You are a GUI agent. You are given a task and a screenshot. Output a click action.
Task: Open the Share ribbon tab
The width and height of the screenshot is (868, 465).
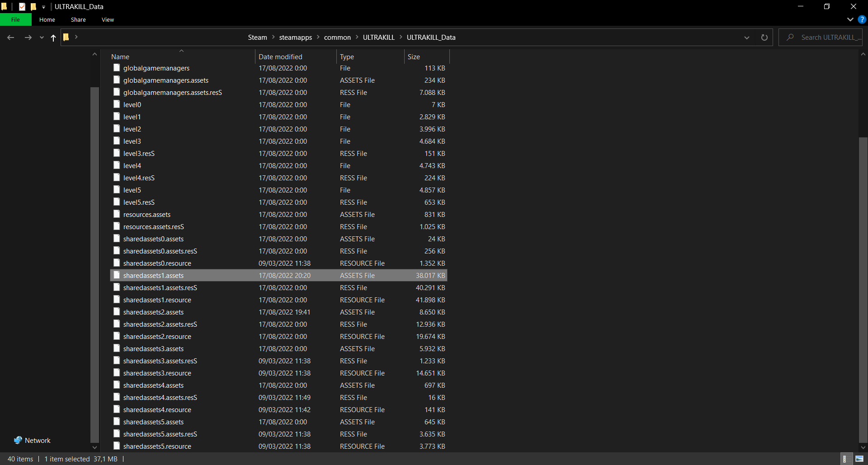[78, 19]
